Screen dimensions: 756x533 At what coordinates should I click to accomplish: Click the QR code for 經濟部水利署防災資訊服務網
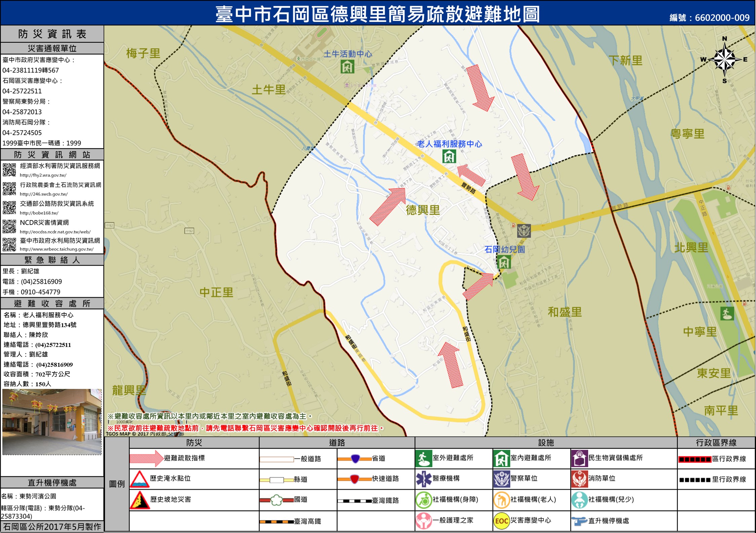[x=9, y=170]
